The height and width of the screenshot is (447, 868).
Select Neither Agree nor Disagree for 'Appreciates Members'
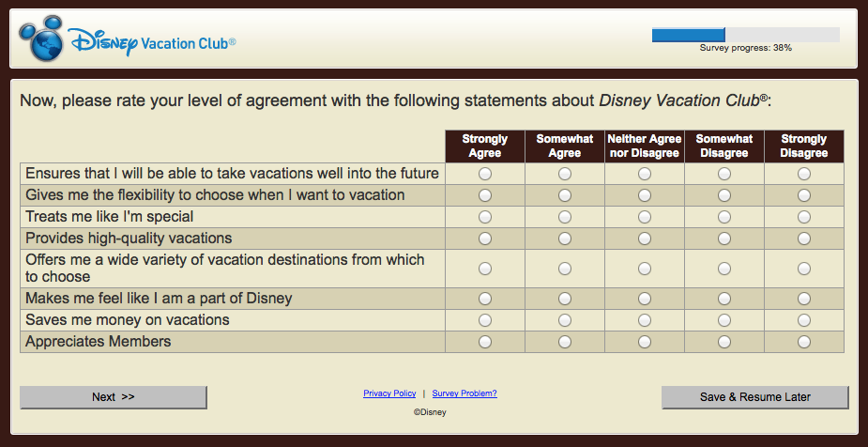tap(645, 342)
